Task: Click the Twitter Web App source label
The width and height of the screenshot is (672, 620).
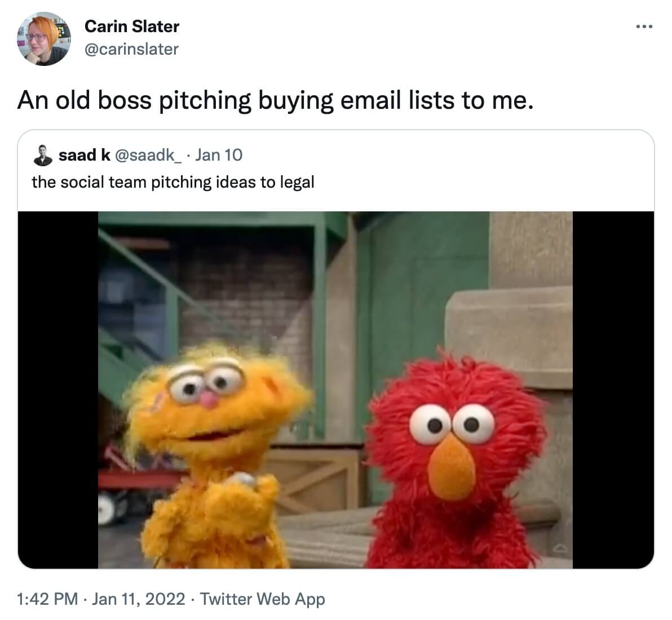Action: point(263,599)
